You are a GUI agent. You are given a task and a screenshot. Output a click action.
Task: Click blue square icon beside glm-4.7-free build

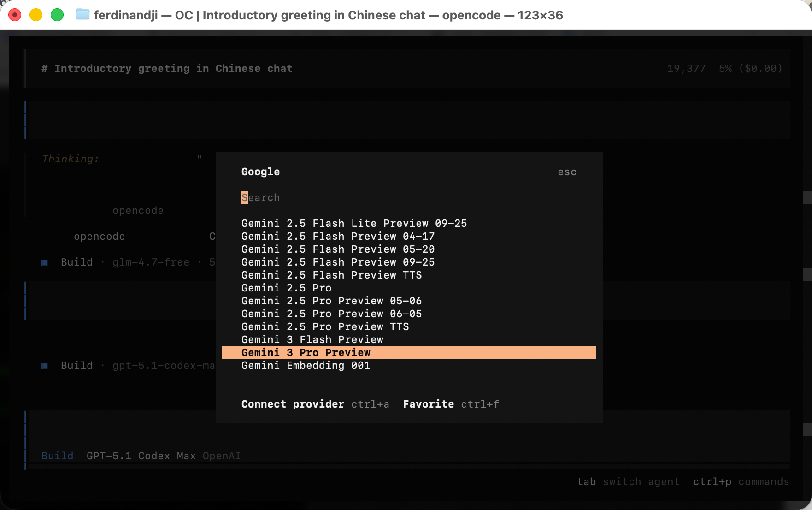tap(45, 262)
